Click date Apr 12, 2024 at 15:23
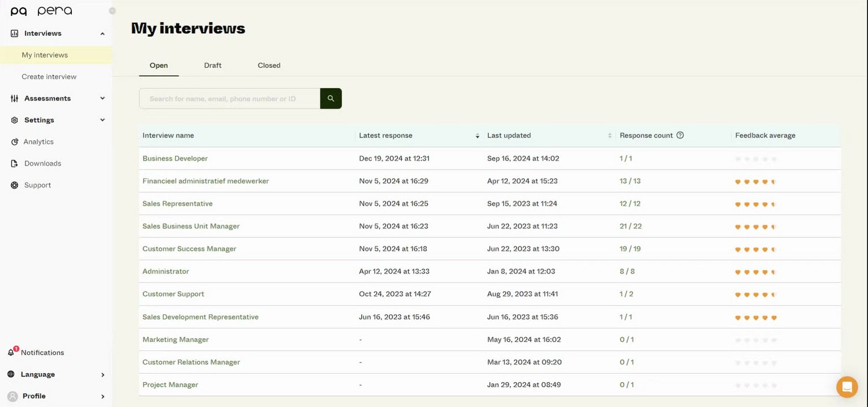868x407 pixels. coord(522,181)
